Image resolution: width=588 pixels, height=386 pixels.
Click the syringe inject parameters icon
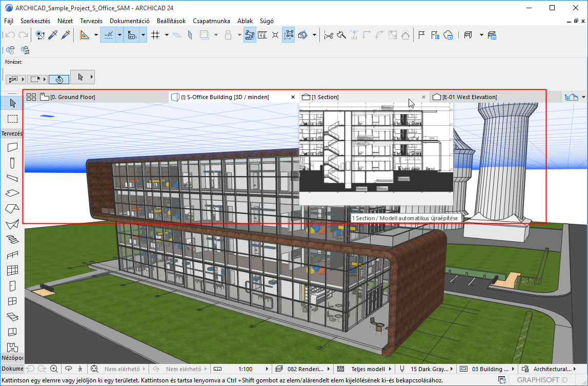click(66, 35)
